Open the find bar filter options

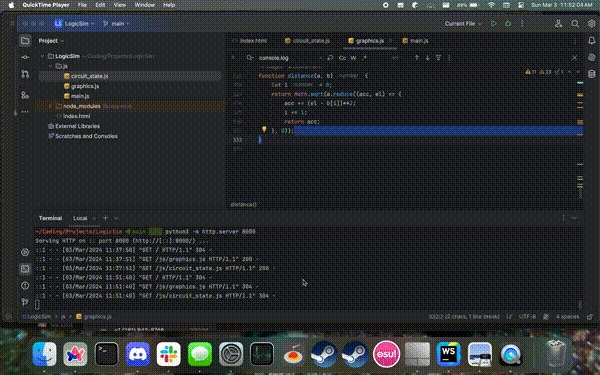tap(439, 58)
